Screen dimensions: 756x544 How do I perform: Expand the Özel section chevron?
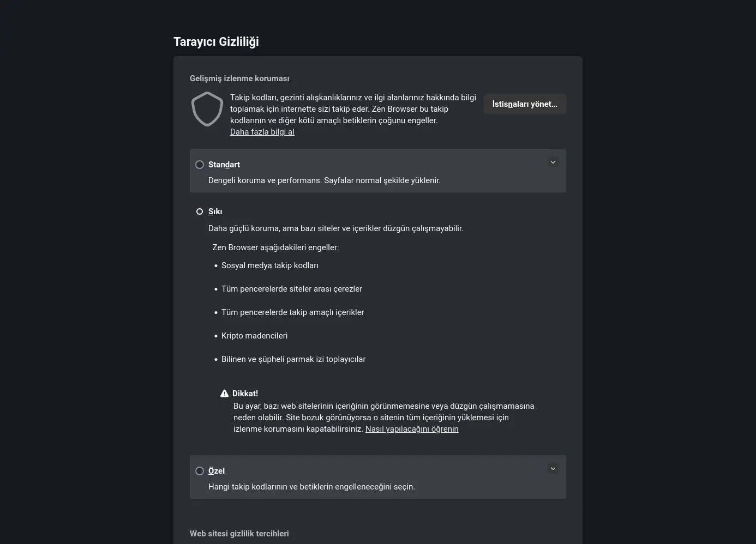coord(553,469)
